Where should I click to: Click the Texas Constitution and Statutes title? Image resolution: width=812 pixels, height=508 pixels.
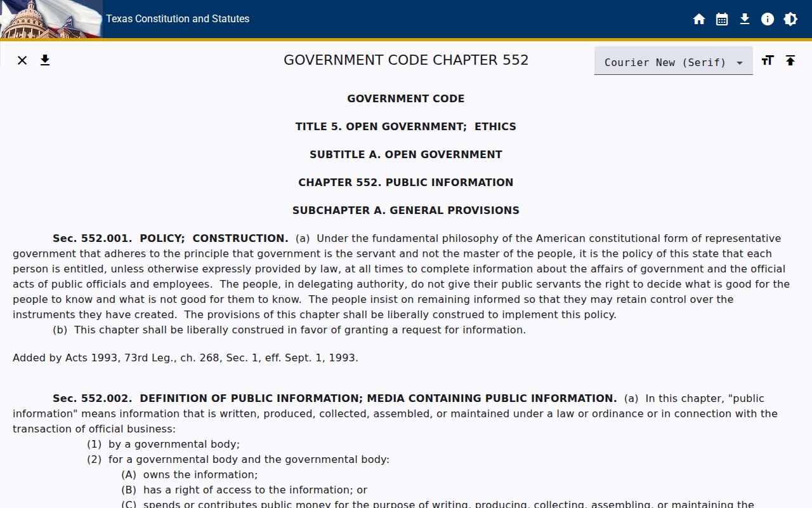[178, 19]
